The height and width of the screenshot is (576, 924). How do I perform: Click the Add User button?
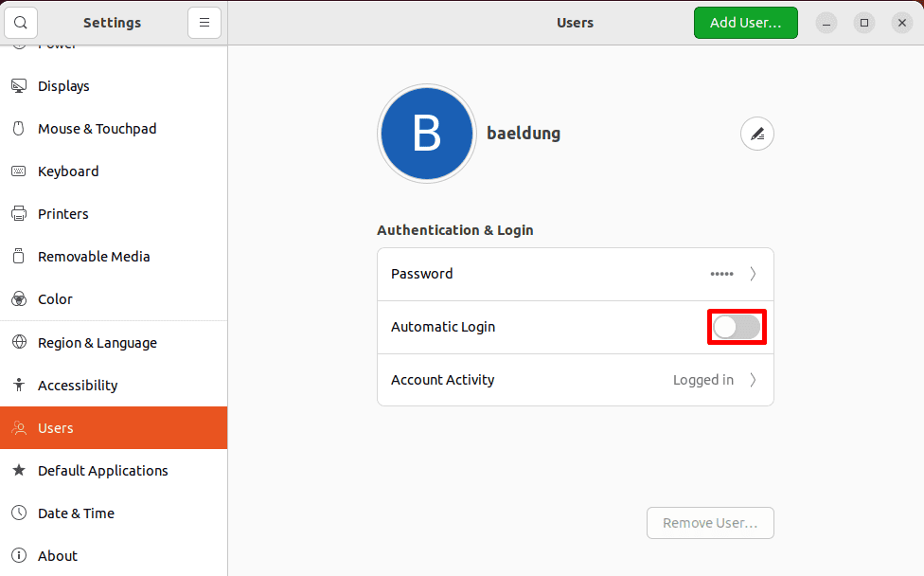point(745,22)
